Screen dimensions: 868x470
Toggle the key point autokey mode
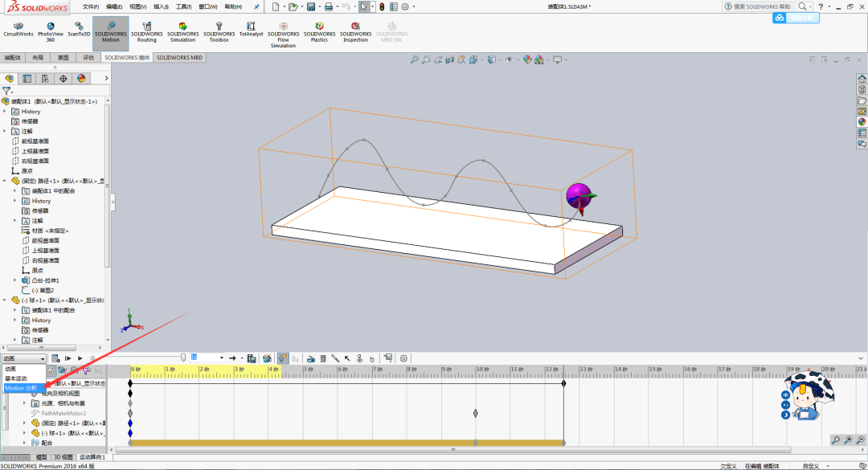(x=283, y=358)
